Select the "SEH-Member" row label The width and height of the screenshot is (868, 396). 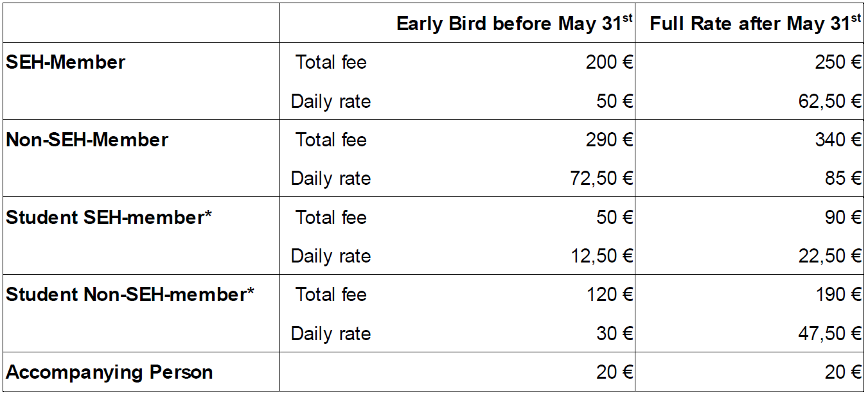66,62
